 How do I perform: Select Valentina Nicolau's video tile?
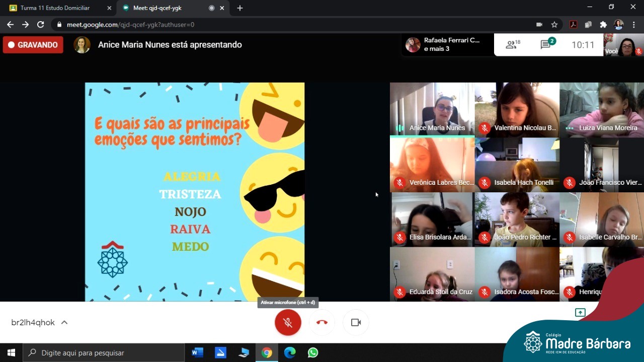517,110
